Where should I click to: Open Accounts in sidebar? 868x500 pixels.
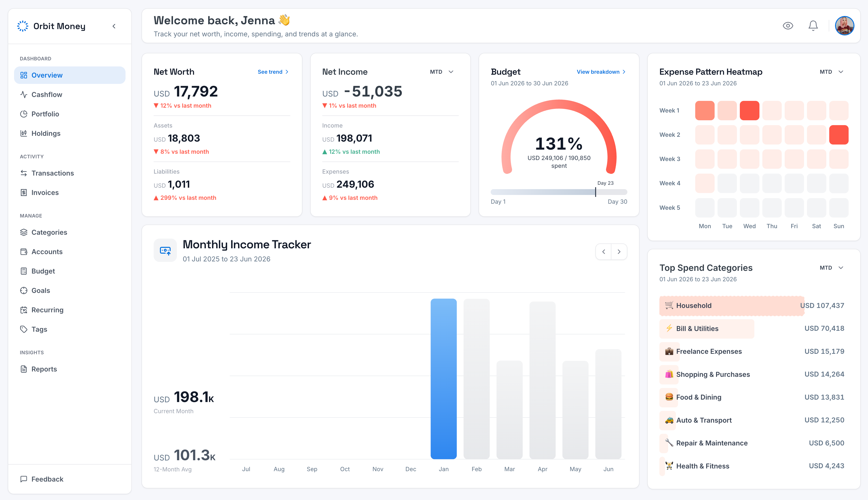(x=70, y=252)
